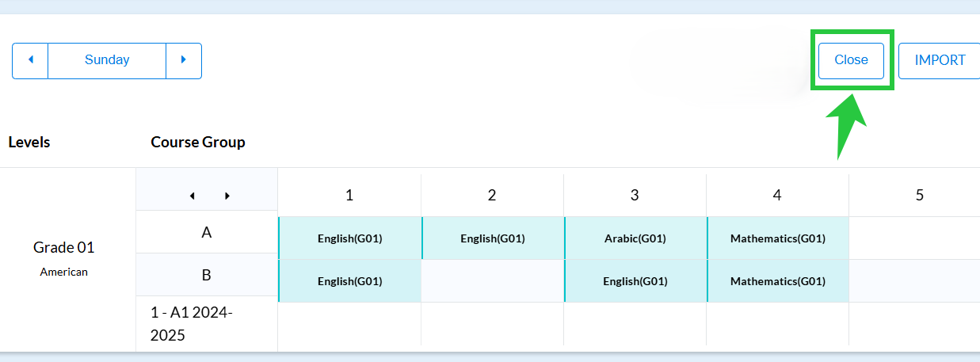This screenshot has height=362, width=980.
Task: Open Arabic(G01) cell in period 3
Action: [635, 238]
